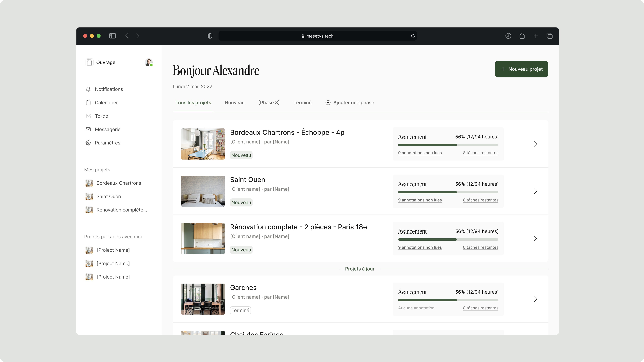Go back with the browser back arrow
The height and width of the screenshot is (362, 644).
pyautogui.click(x=127, y=36)
